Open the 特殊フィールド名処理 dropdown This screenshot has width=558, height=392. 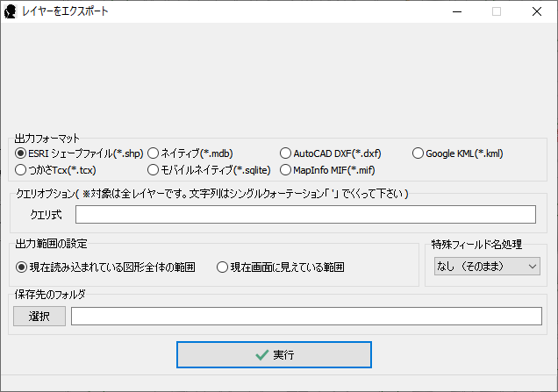coord(487,266)
